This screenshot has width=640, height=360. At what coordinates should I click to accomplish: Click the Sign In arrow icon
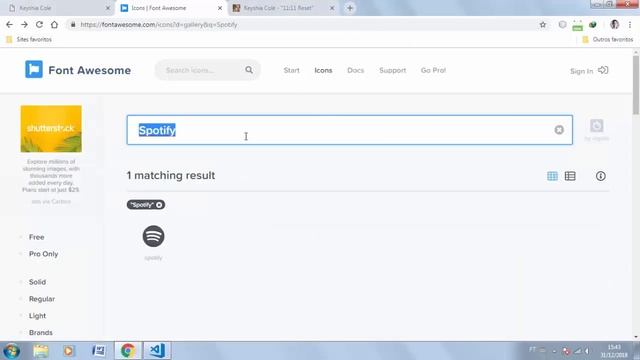pyautogui.click(x=603, y=70)
